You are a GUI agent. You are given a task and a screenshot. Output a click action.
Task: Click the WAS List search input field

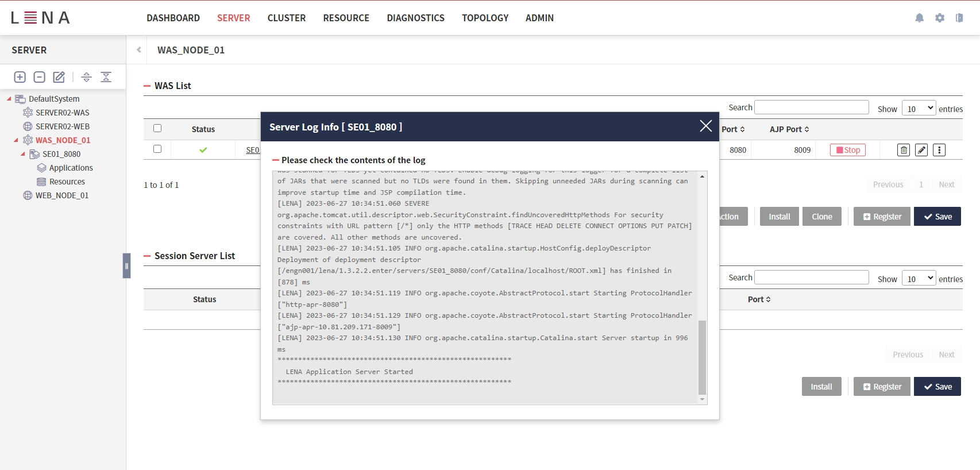point(811,107)
